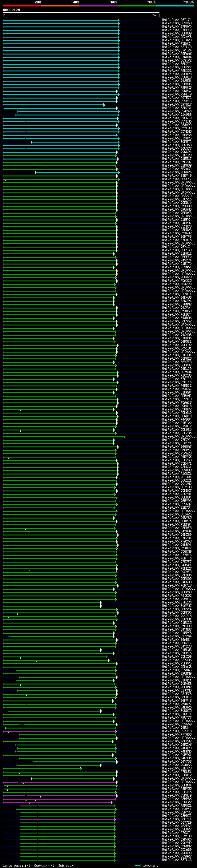The height and width of the screenshot is (868, 197).
Task: Click the purple alignment bar for C9ZJ18
Action: coord(60,731)
